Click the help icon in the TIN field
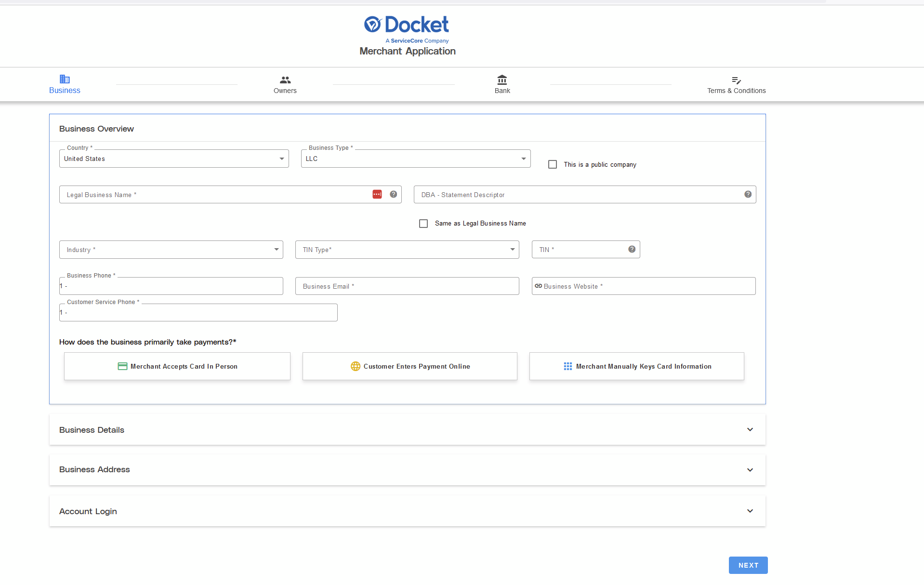The height and width of the screenshot is (585, 924). tap(632, 249)
